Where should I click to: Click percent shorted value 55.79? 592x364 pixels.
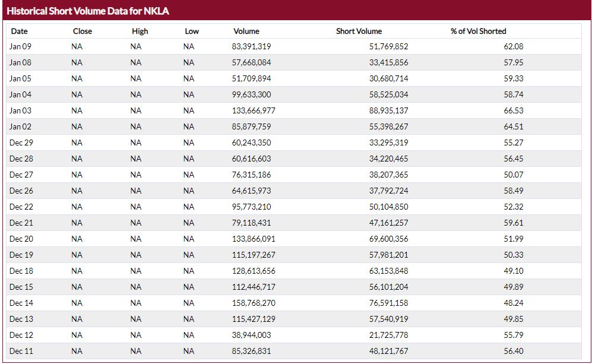pyautogui.click(x=514, y=335)
